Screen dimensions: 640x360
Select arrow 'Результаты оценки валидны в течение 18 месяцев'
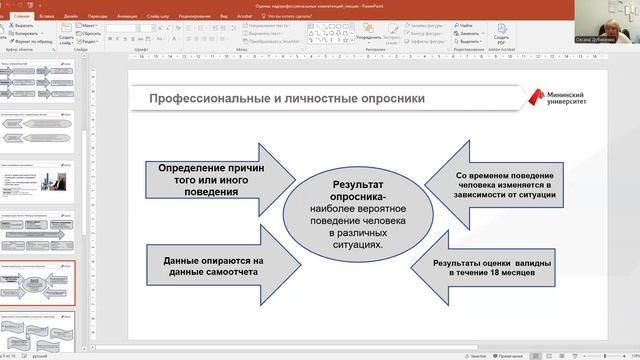click(483, 268)
